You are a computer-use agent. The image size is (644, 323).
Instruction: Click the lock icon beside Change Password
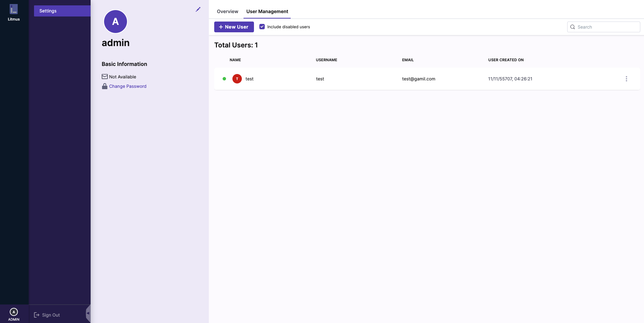105,86
